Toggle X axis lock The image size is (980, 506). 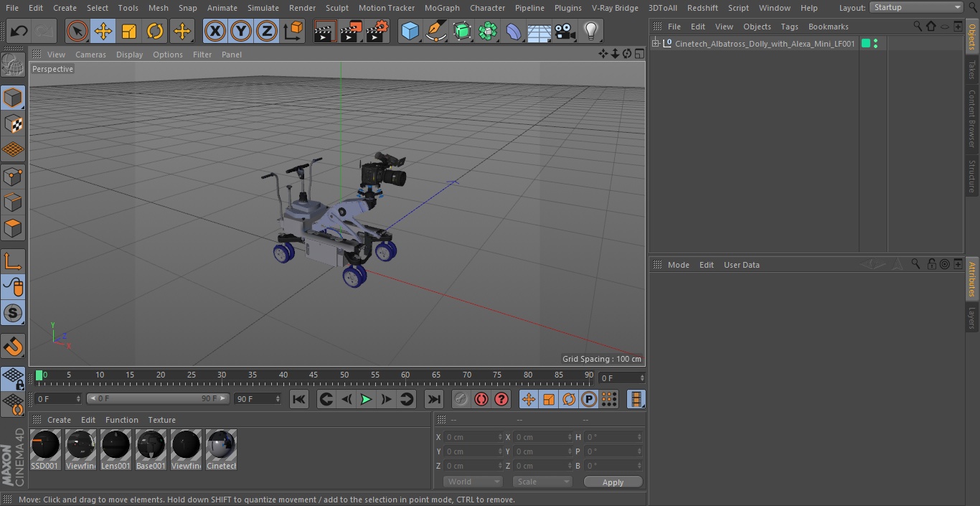[x=215, y=31]
